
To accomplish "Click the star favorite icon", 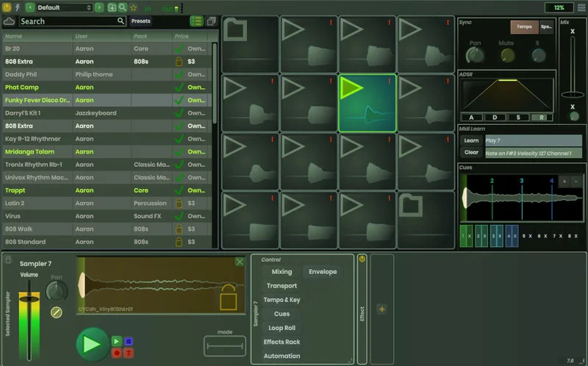I will [134, 7].
